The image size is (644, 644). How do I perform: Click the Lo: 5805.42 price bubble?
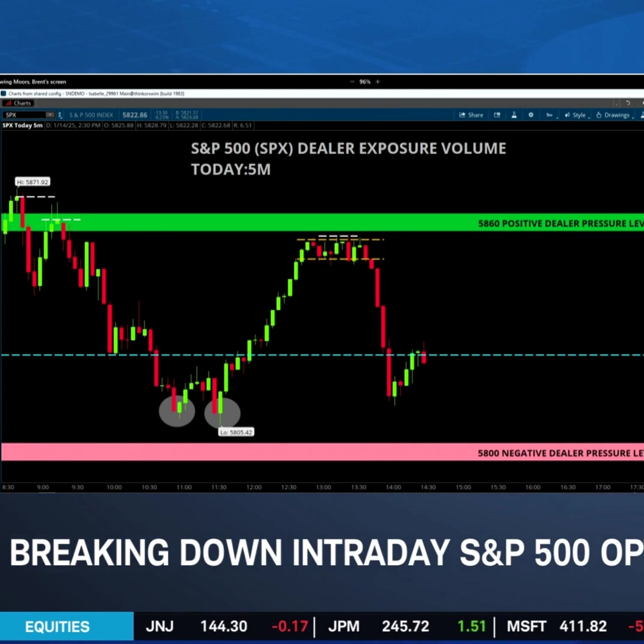click(236, 432)
